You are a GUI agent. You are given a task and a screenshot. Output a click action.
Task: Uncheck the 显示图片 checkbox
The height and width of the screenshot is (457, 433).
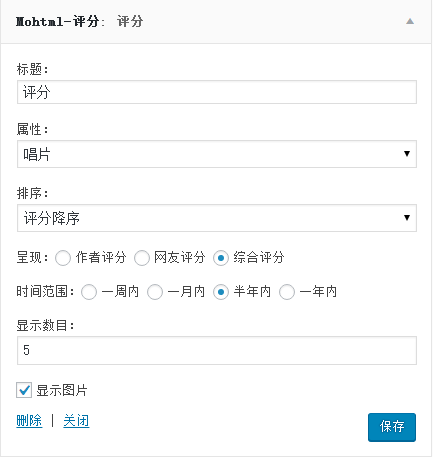tap(24, 390)
